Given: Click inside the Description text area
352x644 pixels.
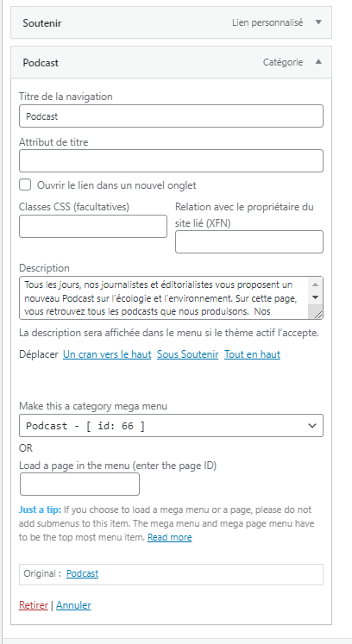Looking at the screenshot, I should point(166,297).
